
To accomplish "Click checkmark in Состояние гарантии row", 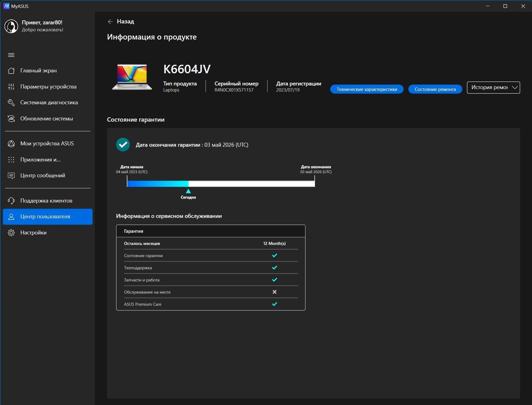I will pos(275,255).
